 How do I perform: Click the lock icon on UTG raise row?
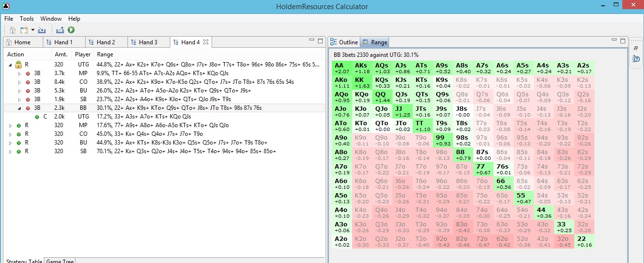19,64
